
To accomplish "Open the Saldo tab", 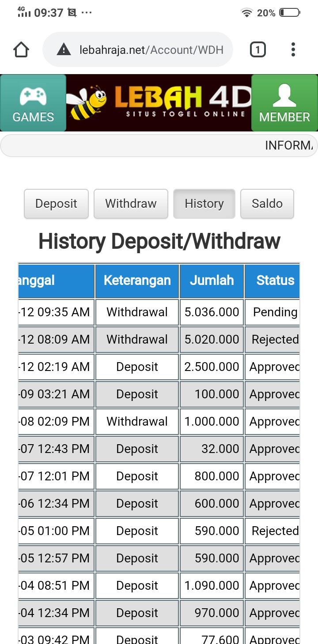I will (x=267, y=204).
